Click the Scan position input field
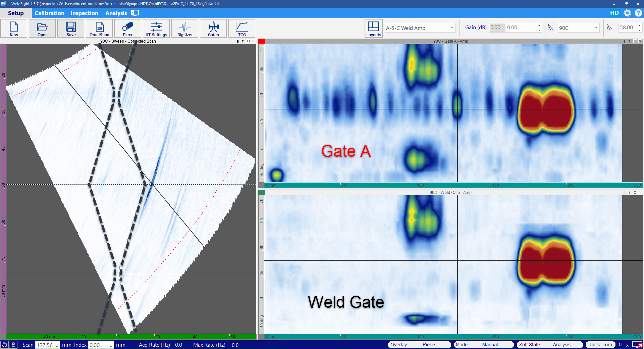The height and width of the screenshot is (349, 644). click(45, 345)
